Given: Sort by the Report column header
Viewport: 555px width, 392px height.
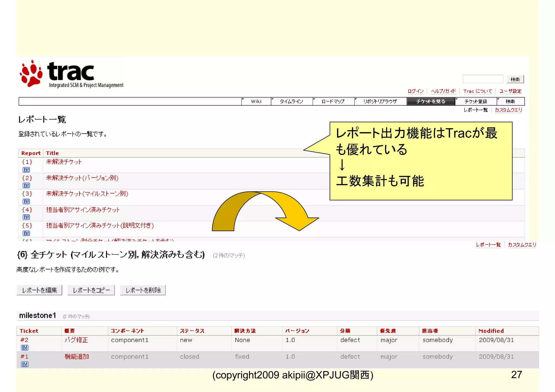Looking at the screenshot, I should pos(31,153).
